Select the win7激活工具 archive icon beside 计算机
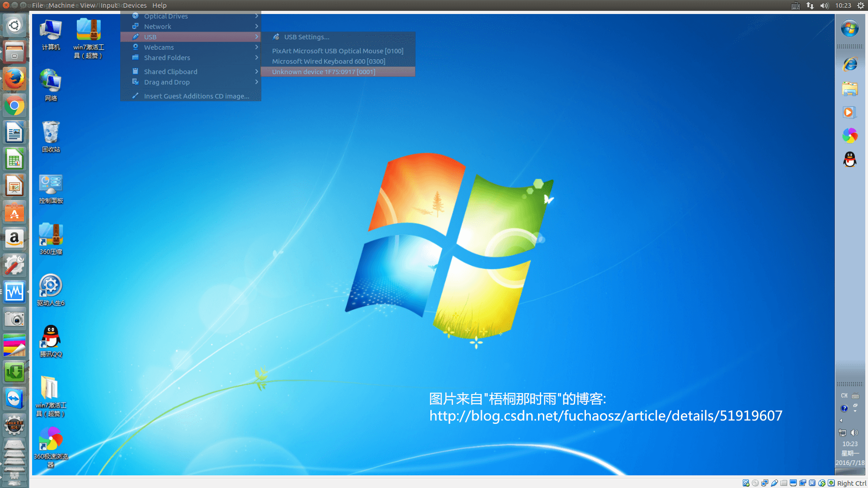 (89, 38)
